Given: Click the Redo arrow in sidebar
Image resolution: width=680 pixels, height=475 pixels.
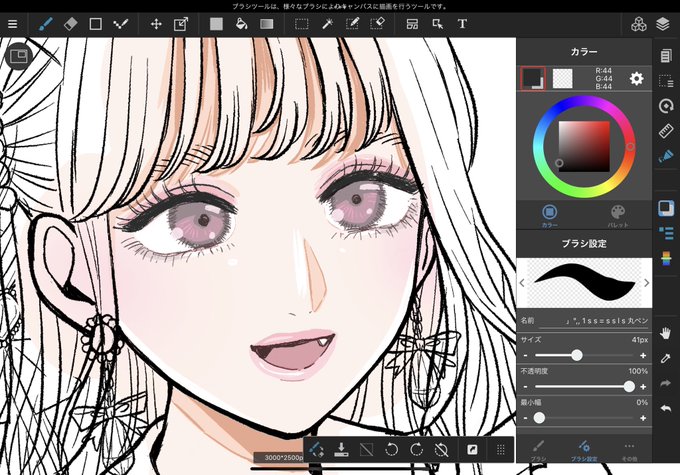Looking at the screenshot, I should click(x=666, y=383).
